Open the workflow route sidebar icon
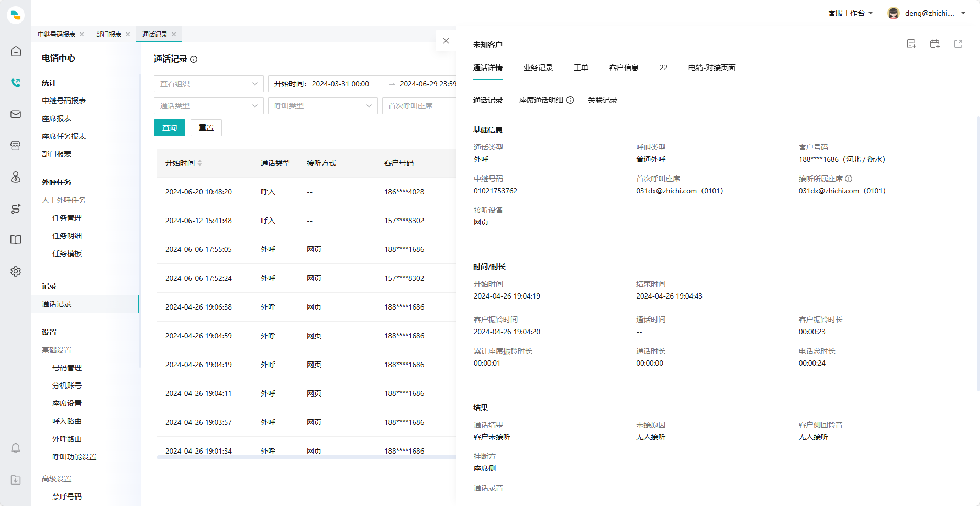Screen dimensions: 980x506 pyautogui.click(x=16, y=208)
